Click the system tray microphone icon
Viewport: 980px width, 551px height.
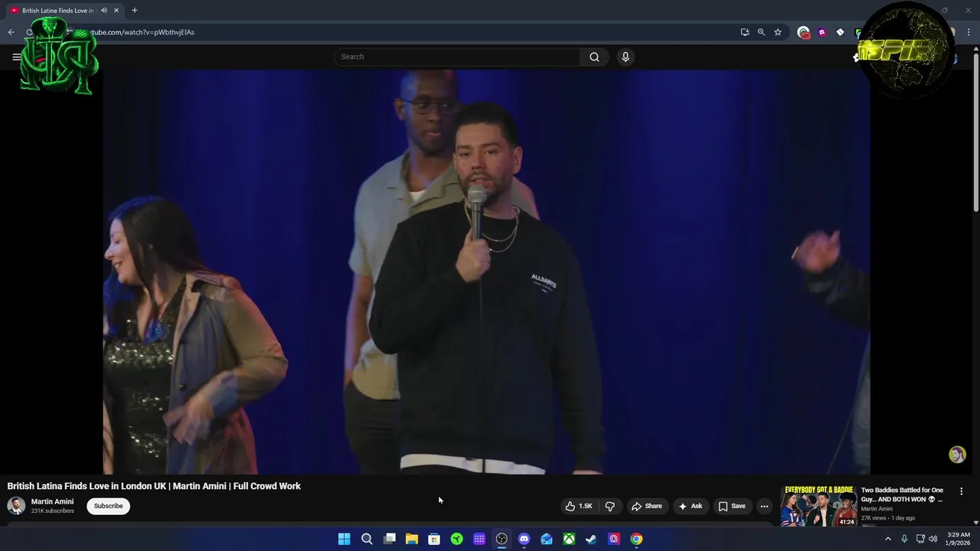(x=904, y=539)
